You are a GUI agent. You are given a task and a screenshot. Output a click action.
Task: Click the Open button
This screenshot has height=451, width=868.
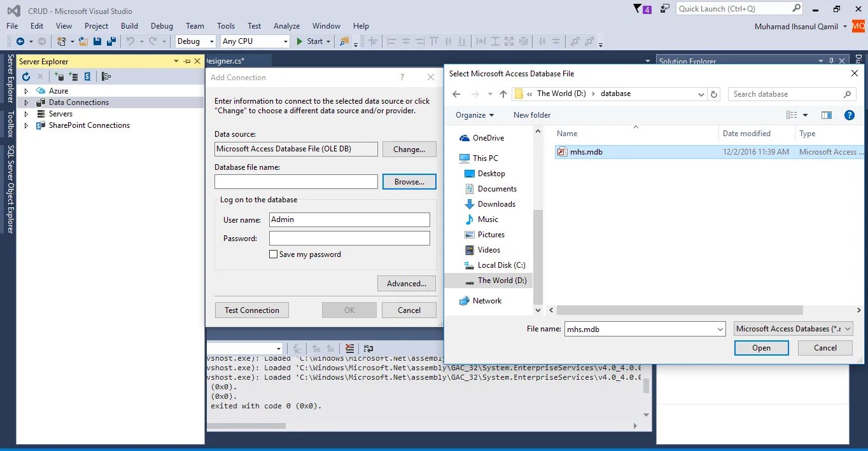(x=761, y=348)
